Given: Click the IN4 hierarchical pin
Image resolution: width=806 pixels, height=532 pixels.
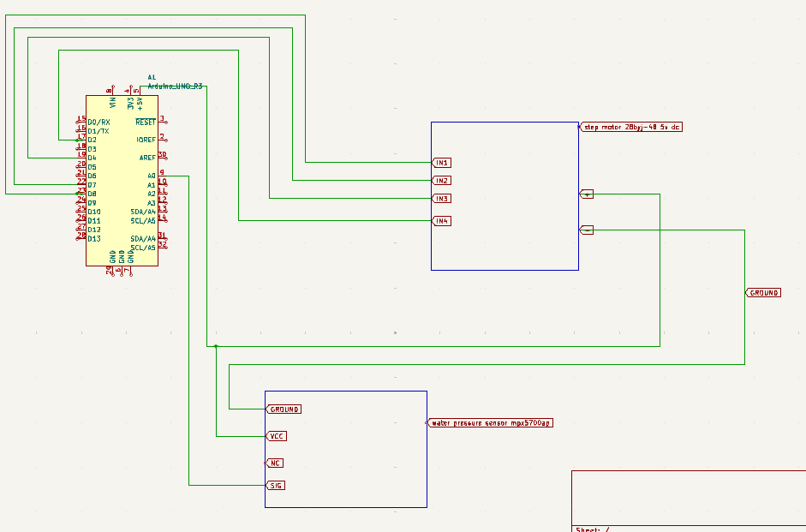Looking at the screenshot, I should [x=440, y=220].
